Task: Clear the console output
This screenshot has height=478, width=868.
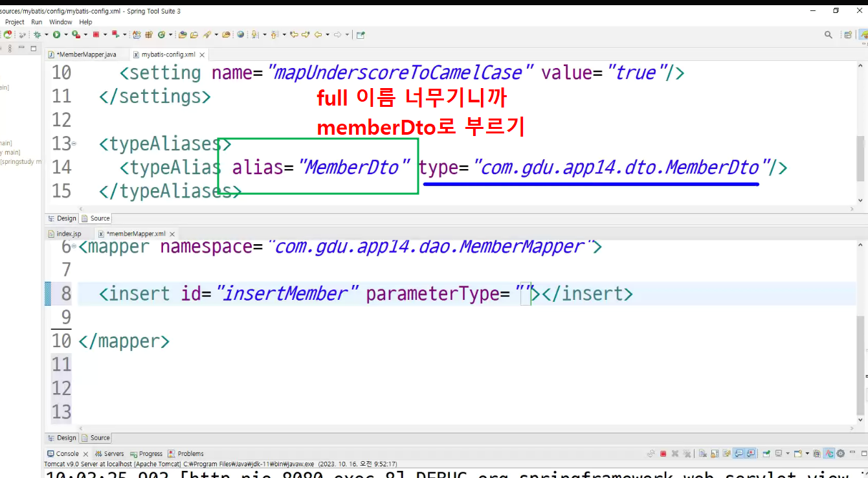Action: [702, 453]
